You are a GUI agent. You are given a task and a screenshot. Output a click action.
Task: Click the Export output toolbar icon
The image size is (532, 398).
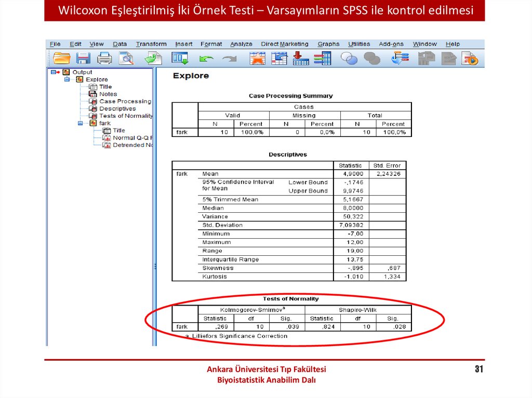tap(153, 58)
